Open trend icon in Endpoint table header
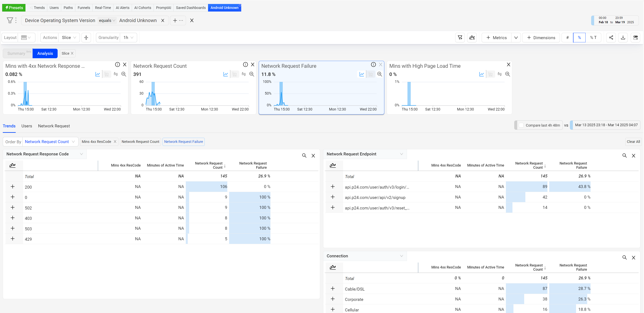 pyautogui.click(x=333, y=165)
